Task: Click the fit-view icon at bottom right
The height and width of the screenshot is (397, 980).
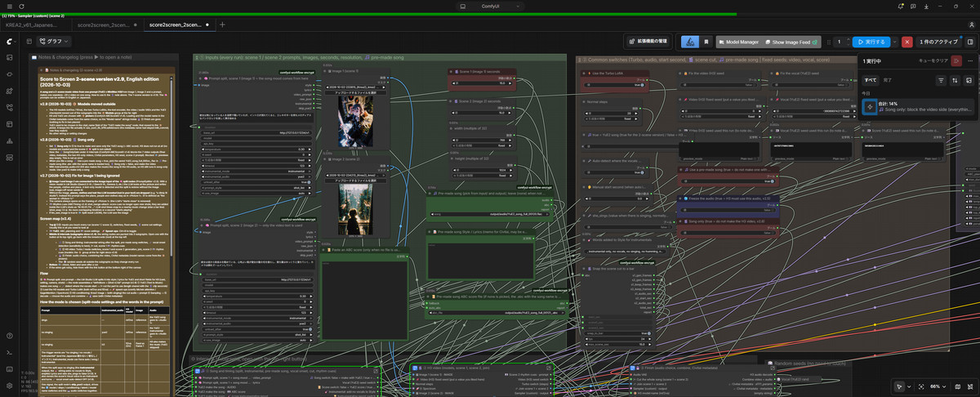Action: [921, 386]
